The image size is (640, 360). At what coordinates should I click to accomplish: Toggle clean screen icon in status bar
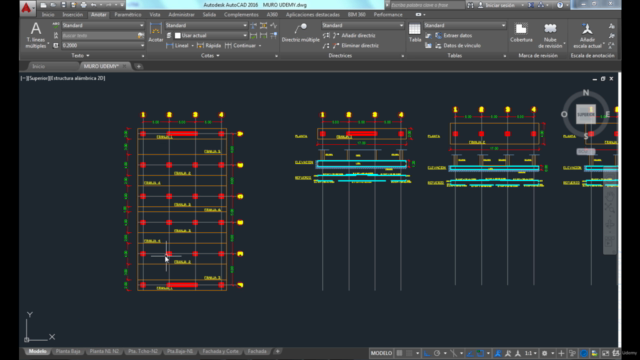click(x=605, y=353)
